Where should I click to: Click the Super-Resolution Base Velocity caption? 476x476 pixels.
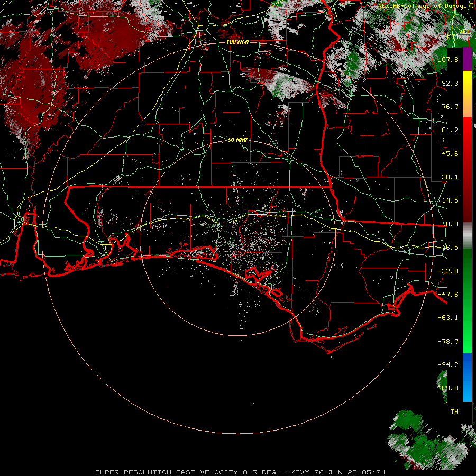coord(241,472)
